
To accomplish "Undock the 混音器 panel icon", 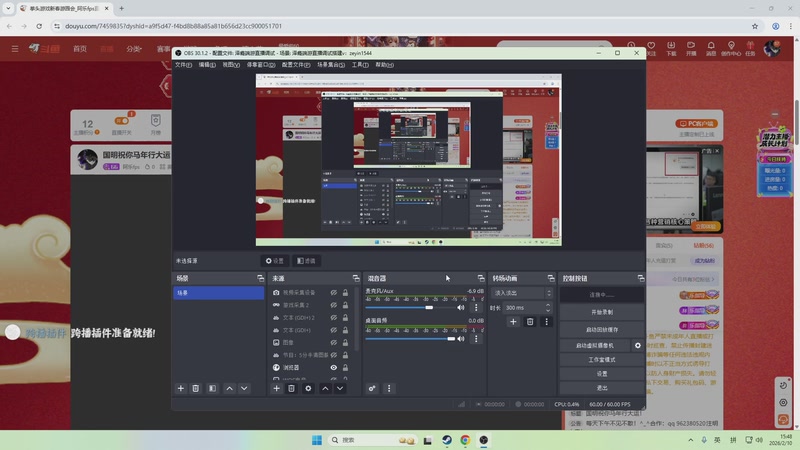I will [481, 279].
